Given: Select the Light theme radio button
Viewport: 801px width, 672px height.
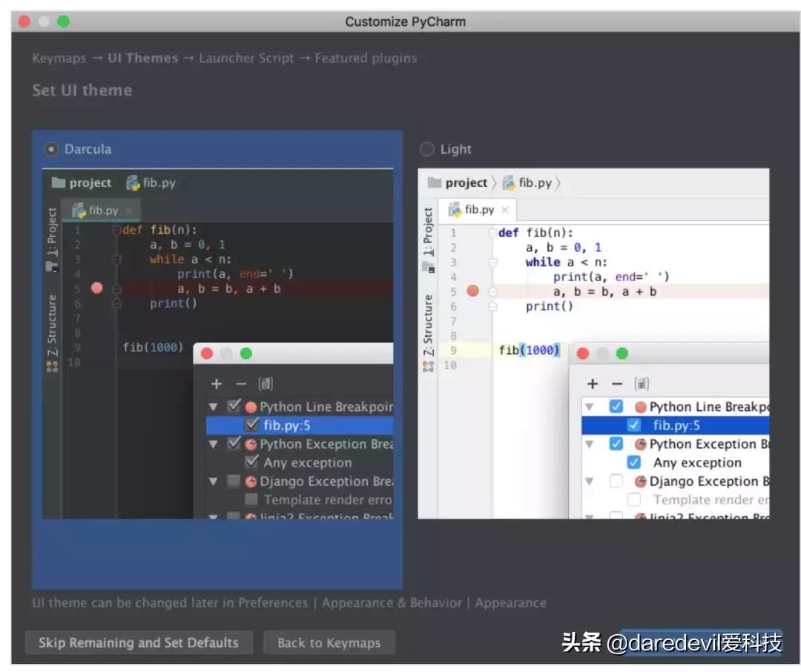Looking at the screenshot, I should coord(426,148).
